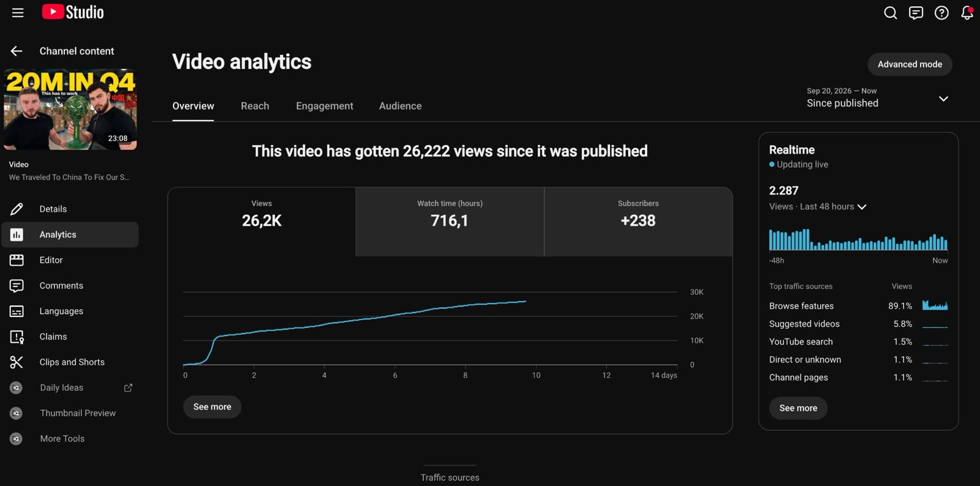This screenshot has height=486, width=980.
Task: Click the realtime 48-hour views bar chart
Action: tap(858, 239)
